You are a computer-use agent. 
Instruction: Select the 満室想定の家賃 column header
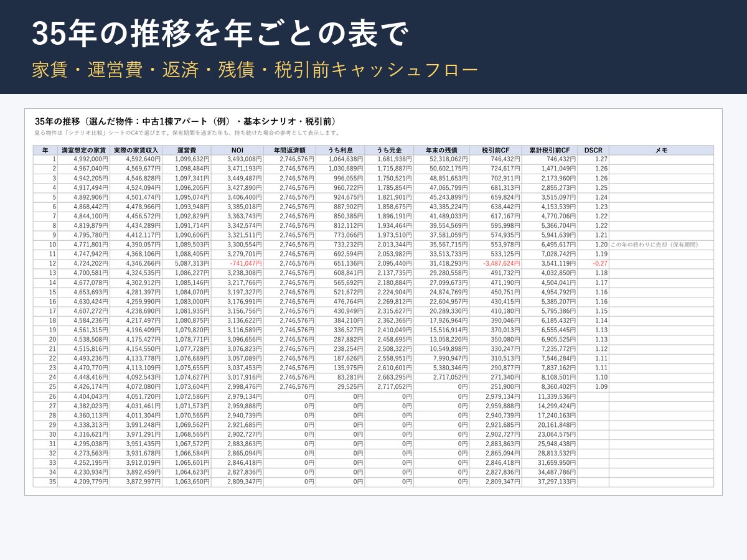(x=83, y=150)
